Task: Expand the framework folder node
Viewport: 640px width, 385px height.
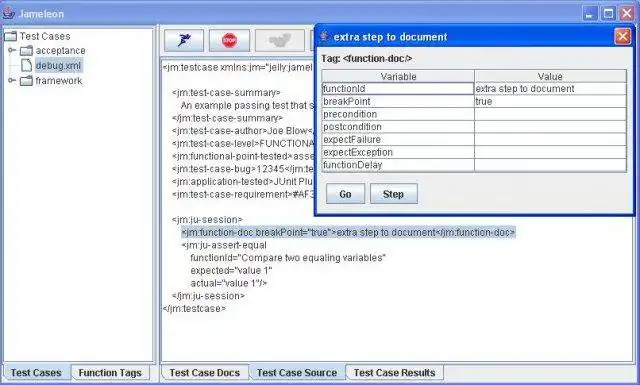Action: (x=12, y=80)
